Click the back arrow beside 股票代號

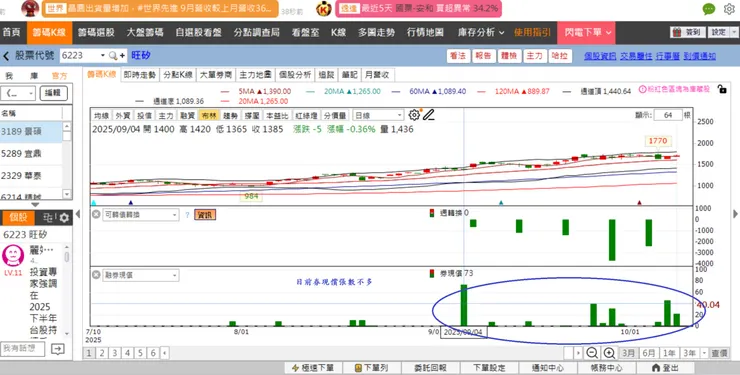click(6, 56)
